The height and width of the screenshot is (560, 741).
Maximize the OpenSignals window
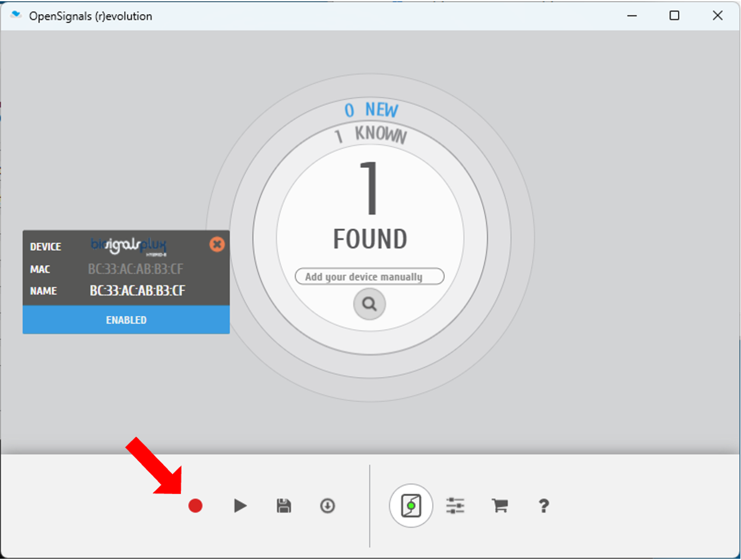(674, 16)
